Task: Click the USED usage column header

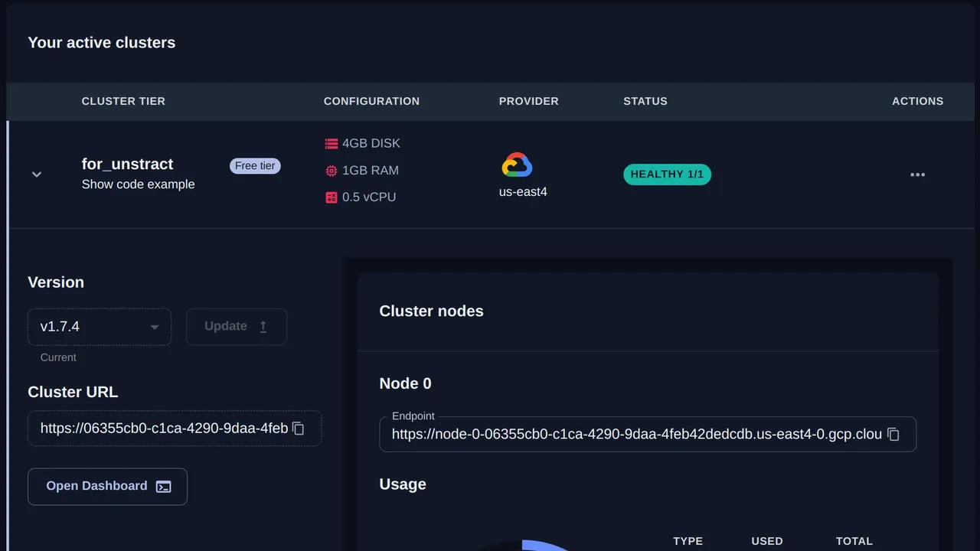Action: coord(767,541)
